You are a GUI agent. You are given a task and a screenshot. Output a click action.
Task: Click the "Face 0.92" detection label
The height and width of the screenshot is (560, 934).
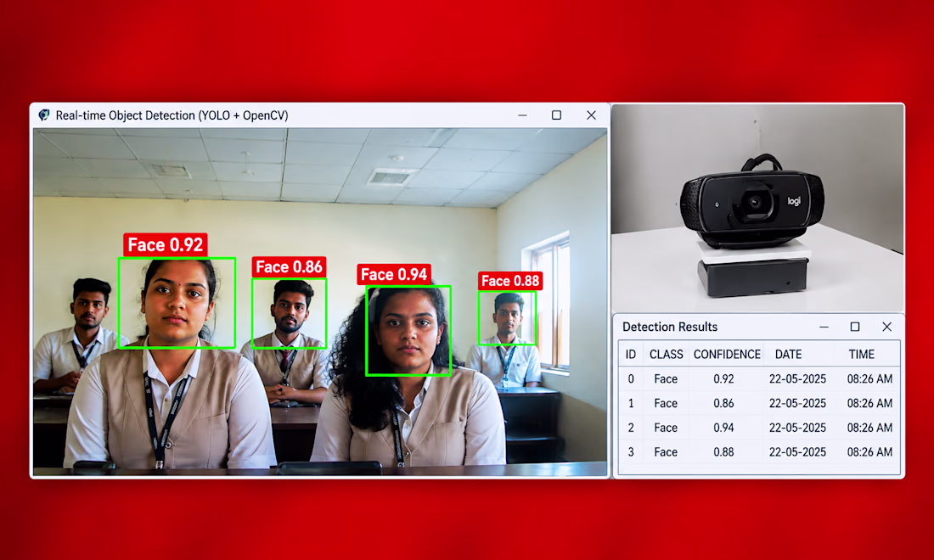[166, 244]
